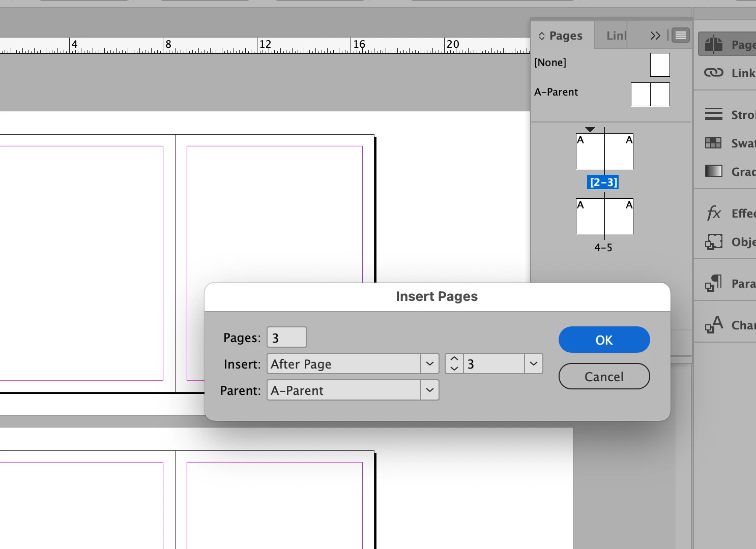Click the [2-3] spread label
Screen dimensions: 756x549
(x=603, y=182)
